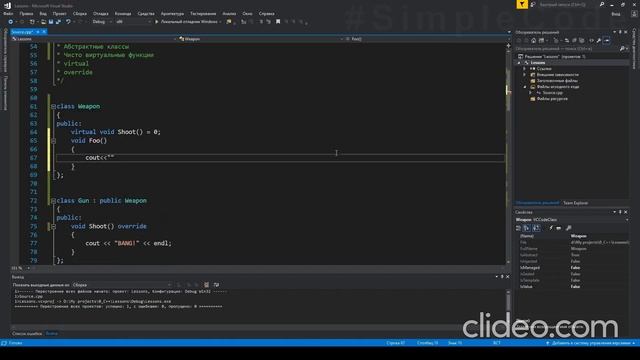This screenshot has height=360, width=640.
Task: Switch to the Solution Explorer bottom tab
Action: click(x=537, y=203)
